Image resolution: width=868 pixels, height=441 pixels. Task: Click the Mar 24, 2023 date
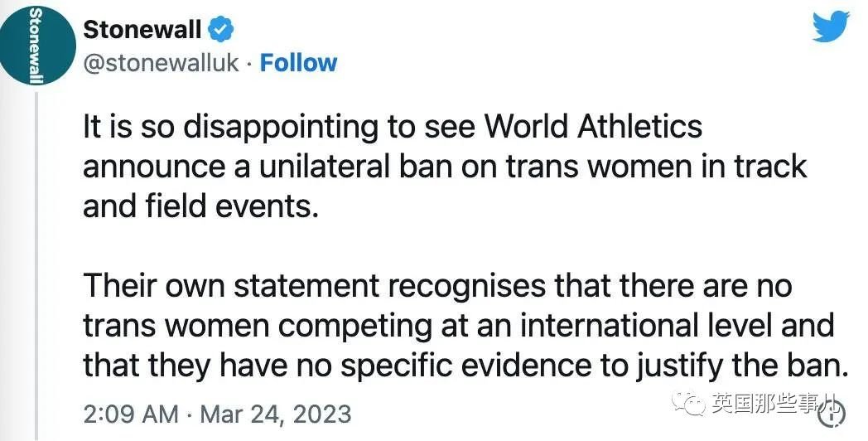click(x=276, y=414)
